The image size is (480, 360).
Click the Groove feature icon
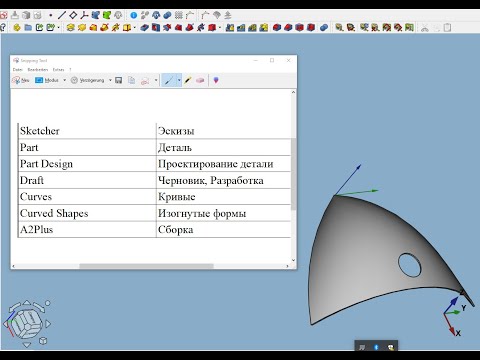pyautogui.click(x=167, y=28)
